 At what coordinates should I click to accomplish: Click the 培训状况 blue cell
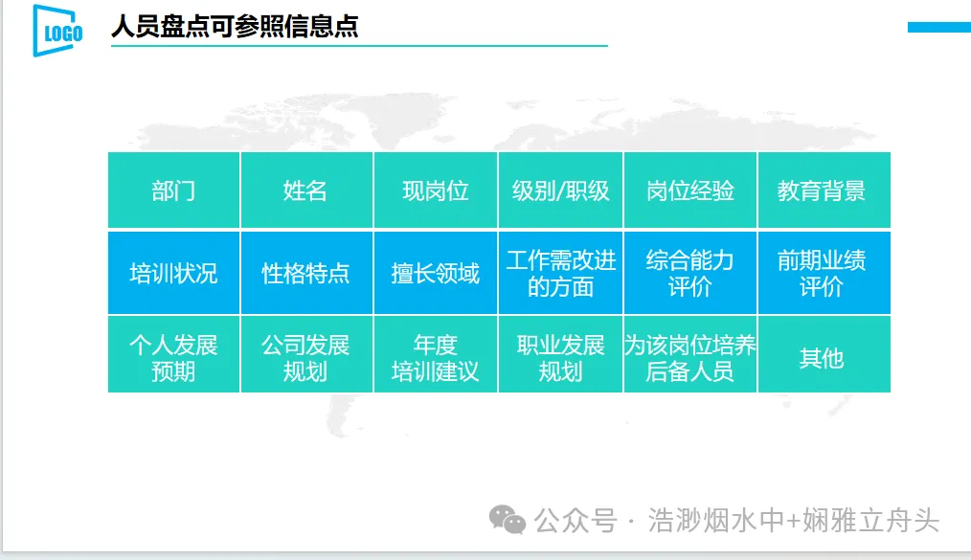click(x=173, y=272)
